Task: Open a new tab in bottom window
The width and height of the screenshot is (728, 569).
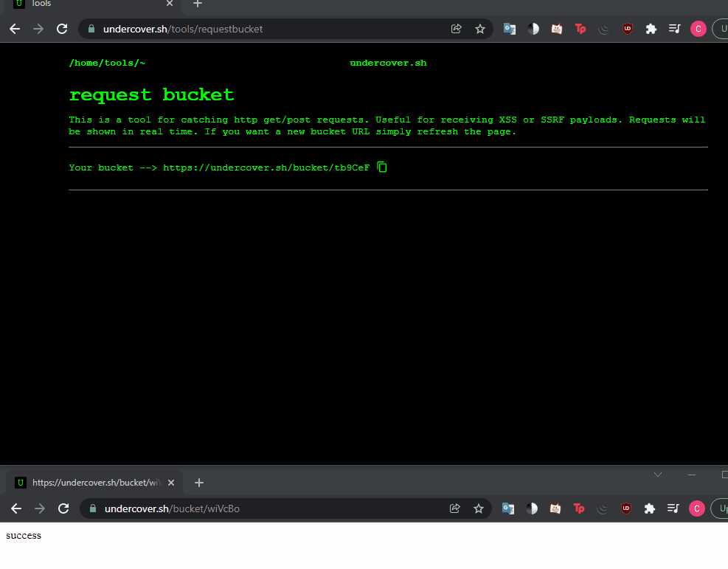Action: pos(199,483)
